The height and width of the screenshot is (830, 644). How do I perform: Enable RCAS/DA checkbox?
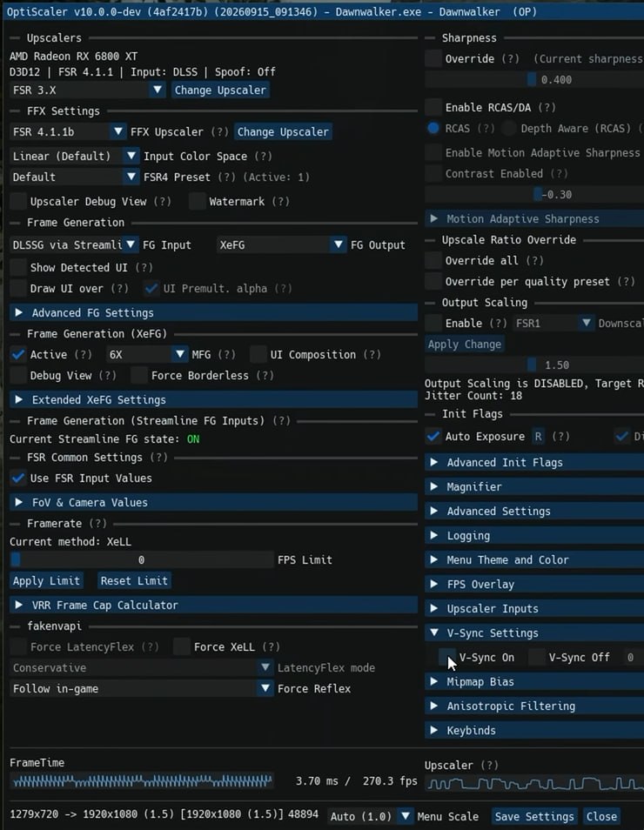[433, 108]
